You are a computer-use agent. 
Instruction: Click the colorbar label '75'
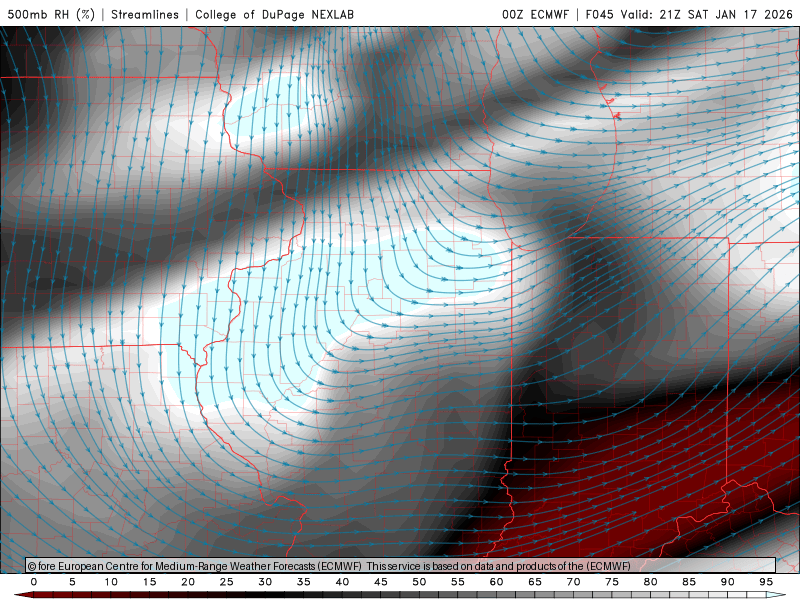tap(612, 582)
